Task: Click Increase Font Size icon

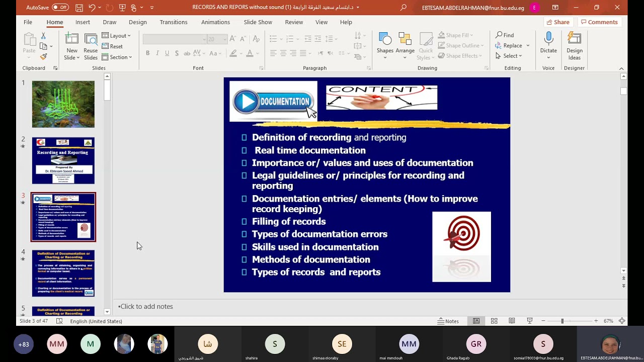Action: pyautogui.click(x=232, y=39)
